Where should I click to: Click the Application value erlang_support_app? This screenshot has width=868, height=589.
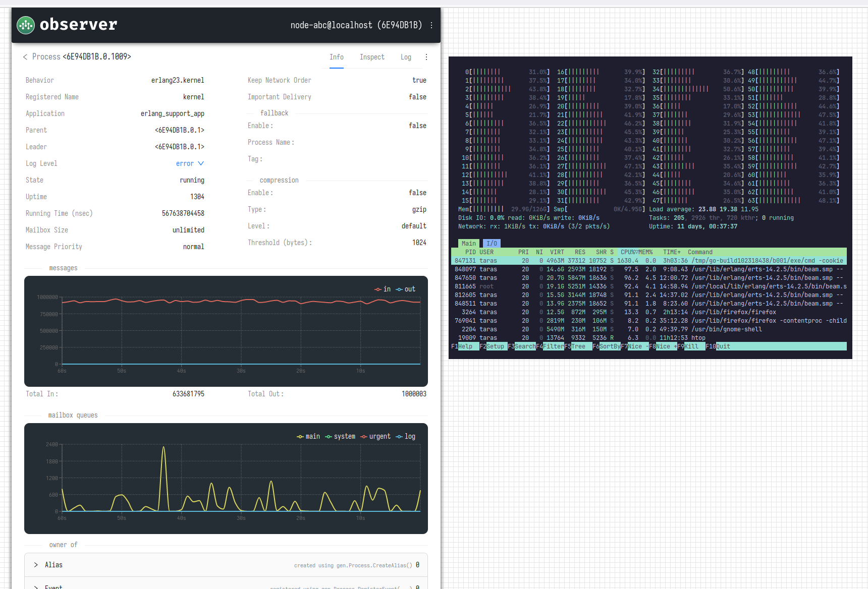[x=173, y=113]
